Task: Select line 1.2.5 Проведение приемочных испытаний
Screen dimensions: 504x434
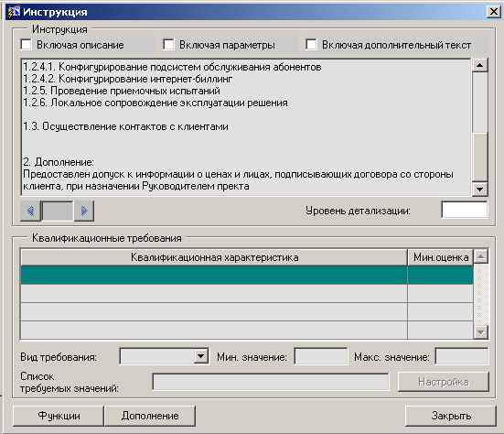Action: coord(122,91)
